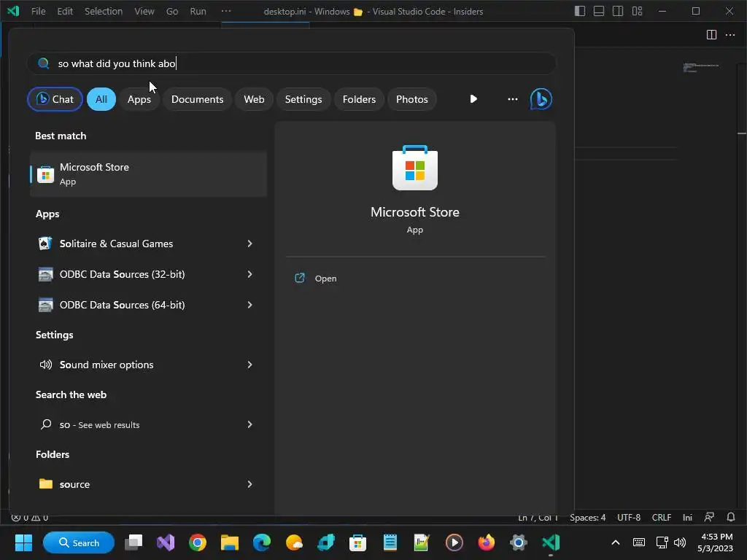Screen dimensions: 747x560
Task: Click the ODBC Data Sources (64-bit) icon
Action: 45,305
